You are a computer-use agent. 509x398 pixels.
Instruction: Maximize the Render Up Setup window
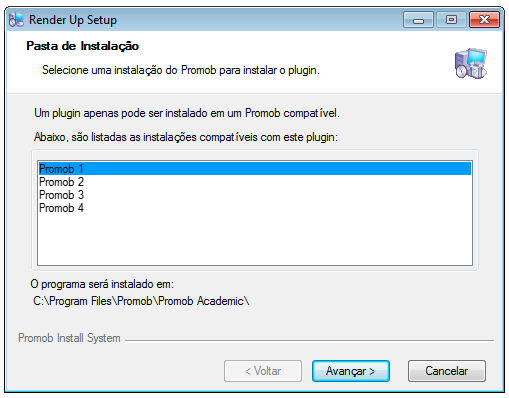[x=451, y=20]
